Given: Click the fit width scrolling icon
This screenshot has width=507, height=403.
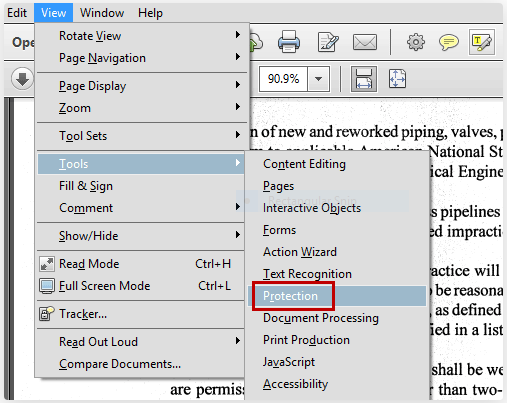Looking at the screenshot, I should 364,79.
